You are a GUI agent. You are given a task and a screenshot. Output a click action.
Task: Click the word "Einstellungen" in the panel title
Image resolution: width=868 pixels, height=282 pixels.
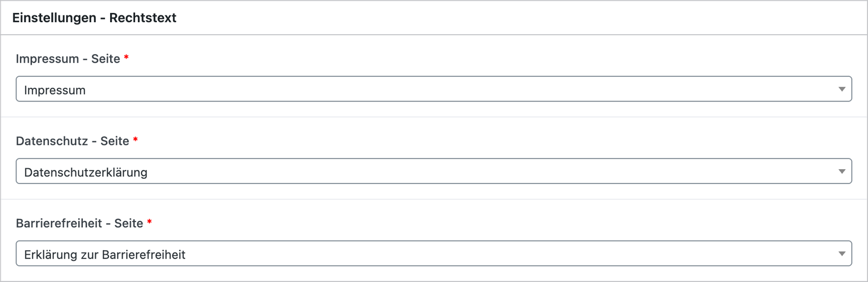[51, 18]
